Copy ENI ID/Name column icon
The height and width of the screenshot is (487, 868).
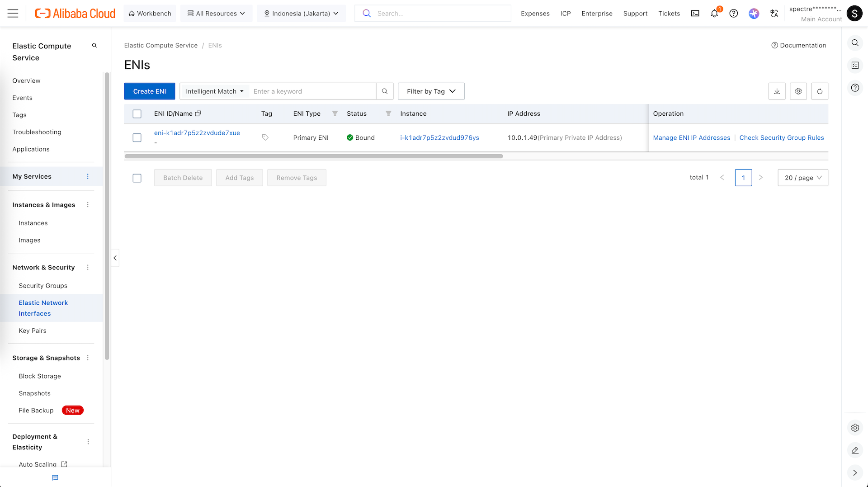[x=198, y=113]
